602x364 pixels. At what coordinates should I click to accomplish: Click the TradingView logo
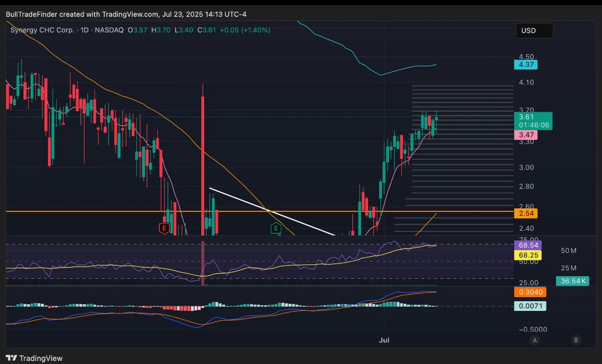pos(34,358)
